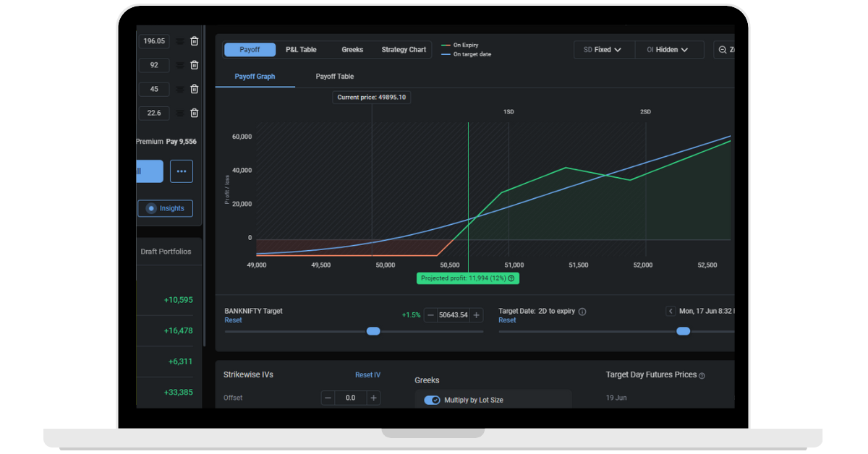Open the Payoff Table sub-tab
Screen dimensions: 868x454
334,77
